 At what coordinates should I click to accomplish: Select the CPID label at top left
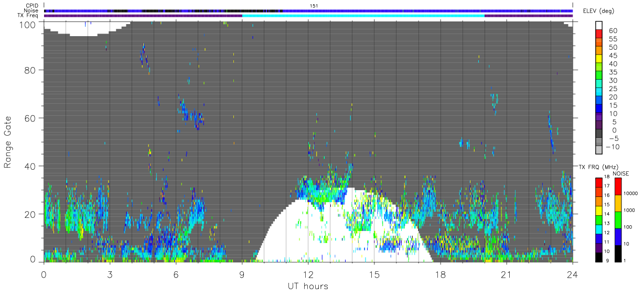point(33,6)
